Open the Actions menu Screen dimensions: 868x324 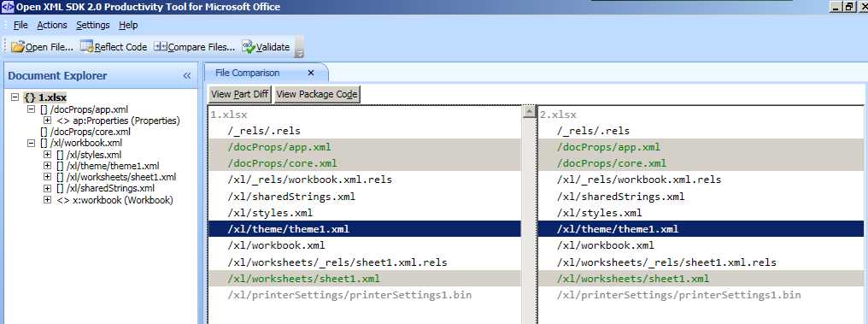(x=52, y=25)
